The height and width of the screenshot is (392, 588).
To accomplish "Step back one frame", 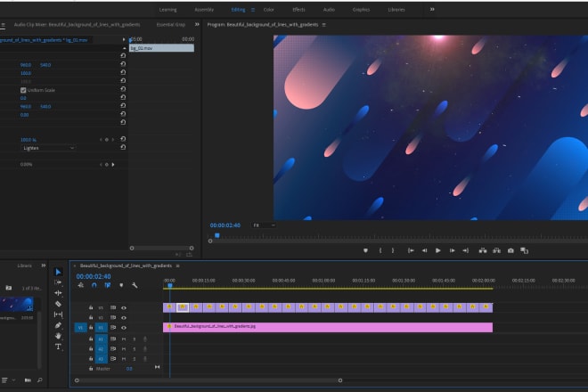I will [424, 250].
